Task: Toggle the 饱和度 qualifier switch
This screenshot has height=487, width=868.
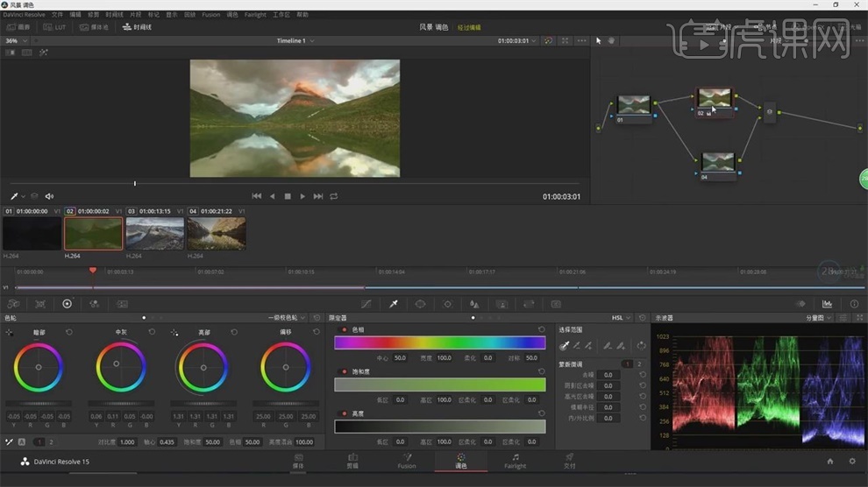Action: tap(344, 371)
